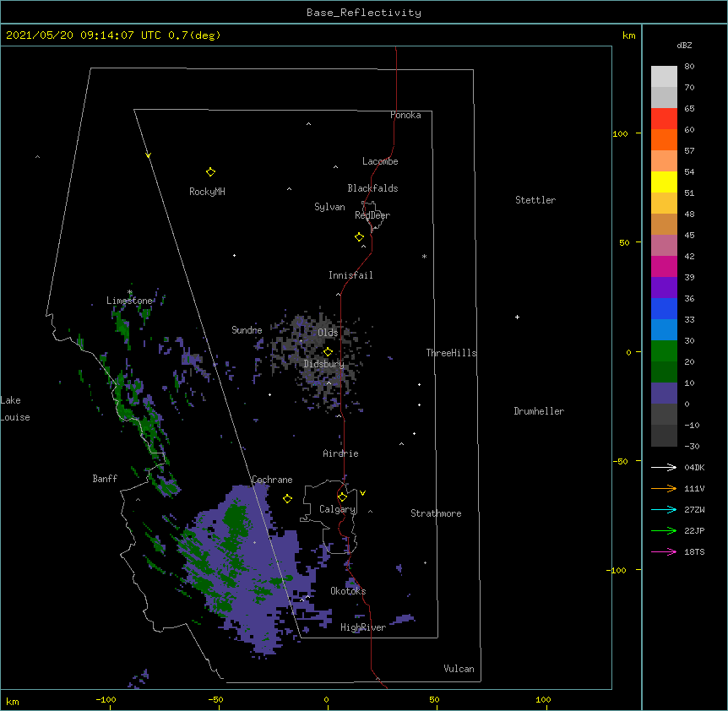Click the yellow station marker below RedDeer
Image resolution: width=728 pixels, height=711 pixels.
click(360, 237)
